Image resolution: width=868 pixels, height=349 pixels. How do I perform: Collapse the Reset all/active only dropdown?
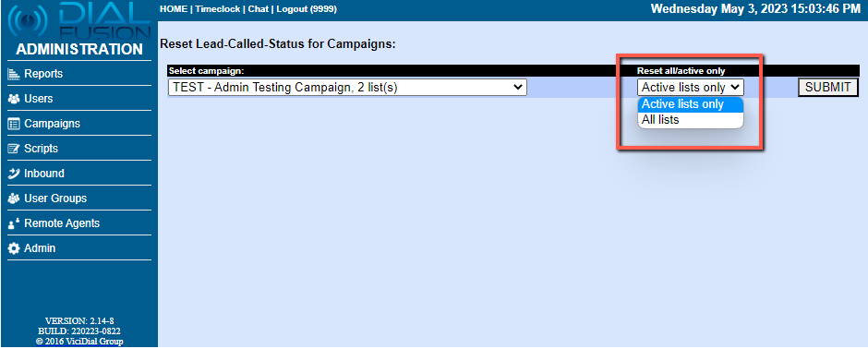tap(691, 88)
